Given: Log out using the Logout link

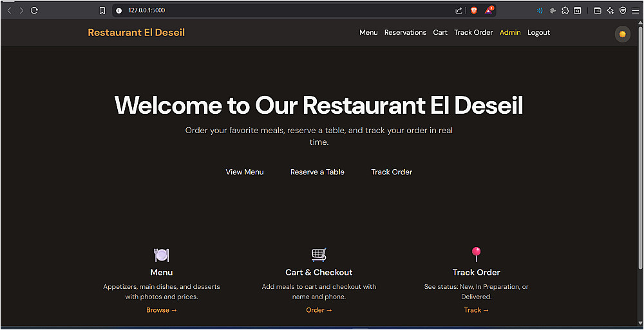Looking at the screenshot, I should [x=538, y=32].
